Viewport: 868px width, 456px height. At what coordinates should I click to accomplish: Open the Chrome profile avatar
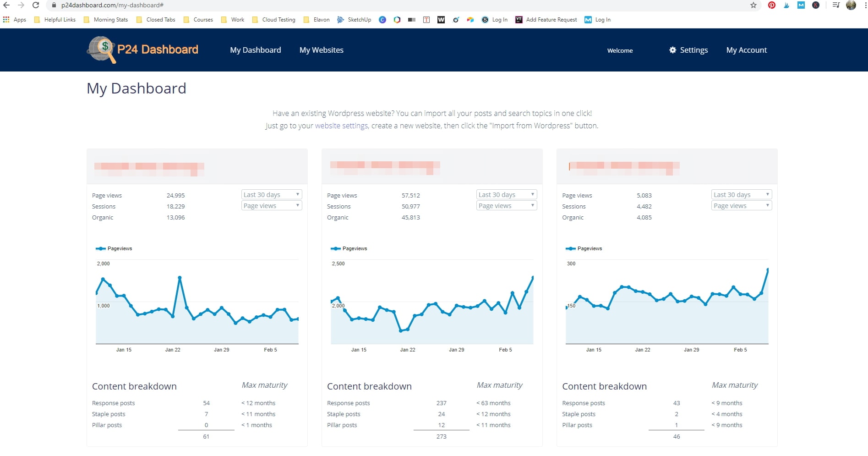coord(851,5)
